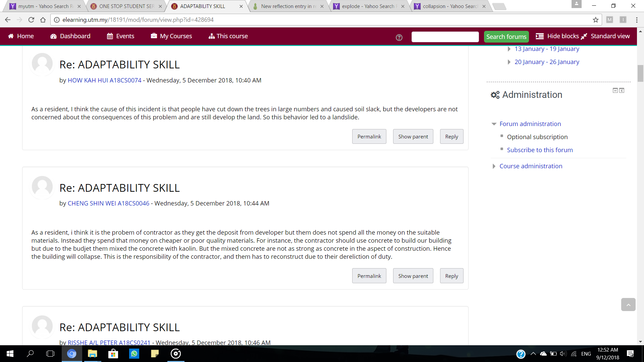Expand the Course administration section
This screenshot has height=362, width=644.
[494, 166]
